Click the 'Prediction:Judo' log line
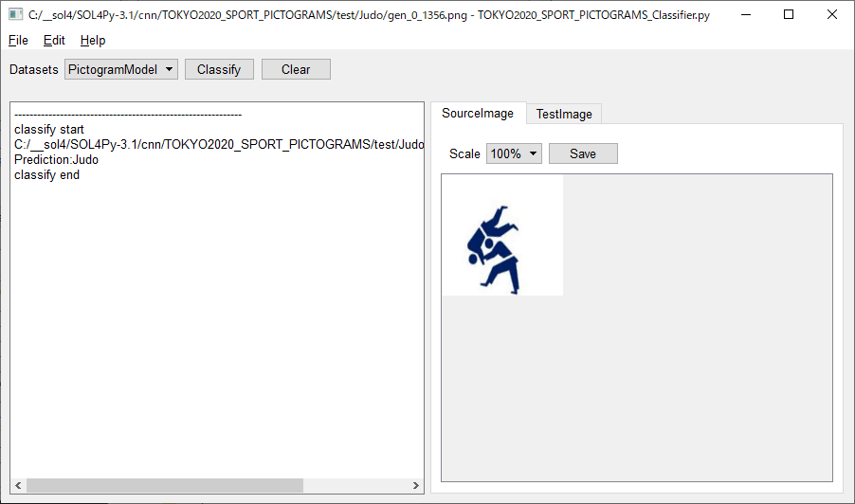855x504 pixels. click(x=56, y=160)
